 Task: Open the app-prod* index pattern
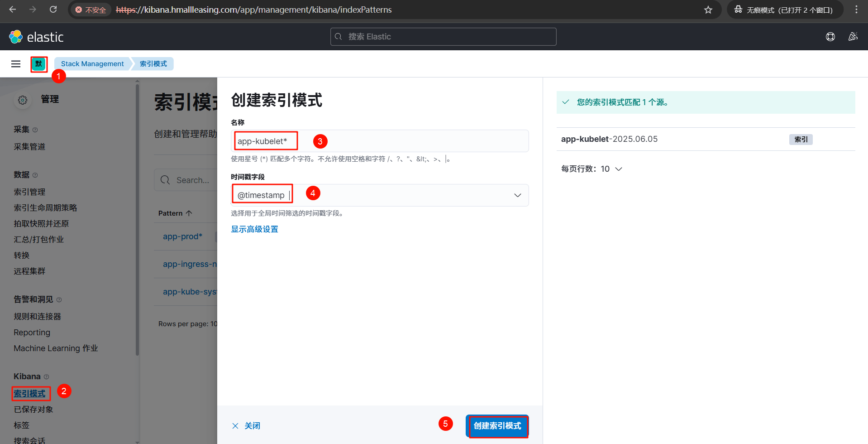(182, 236)
